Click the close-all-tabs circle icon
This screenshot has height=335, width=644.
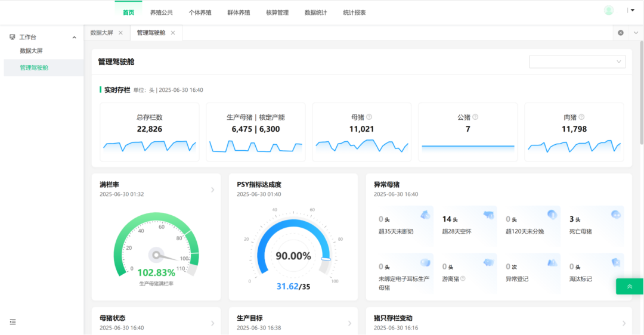pyautogui.click(x=621, y=33)
